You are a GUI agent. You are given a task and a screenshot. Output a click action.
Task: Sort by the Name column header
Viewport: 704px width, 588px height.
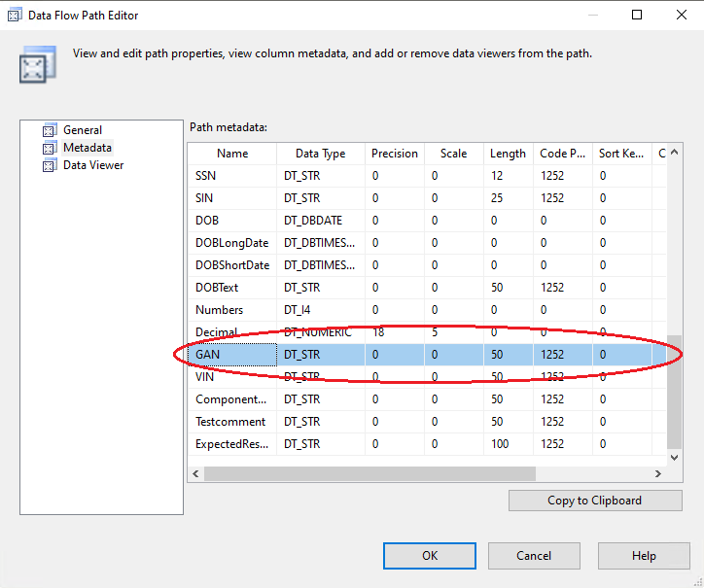232,154
